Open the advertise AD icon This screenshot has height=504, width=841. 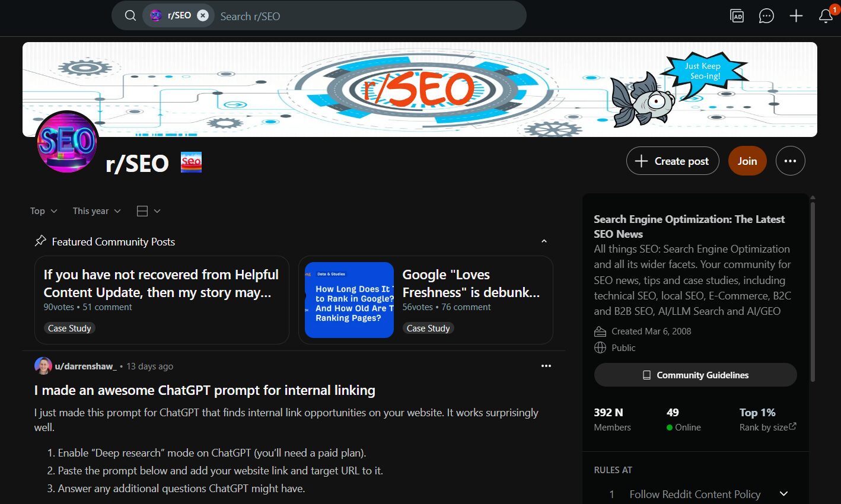click(737, 16)
